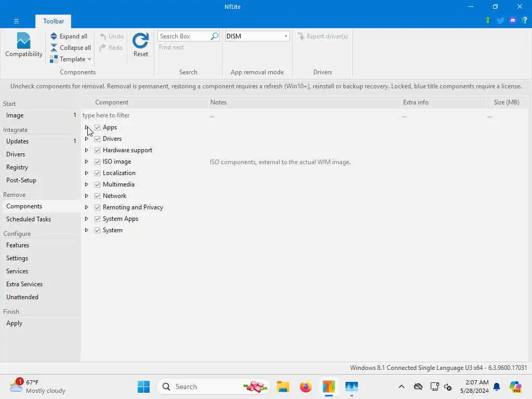Click the Windows 8.1 image status text

coord(438,368)
